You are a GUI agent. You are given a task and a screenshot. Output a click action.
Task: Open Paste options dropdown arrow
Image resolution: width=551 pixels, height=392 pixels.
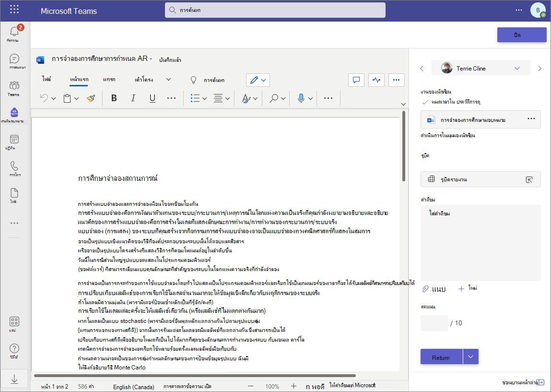click(x=76, y=98)
